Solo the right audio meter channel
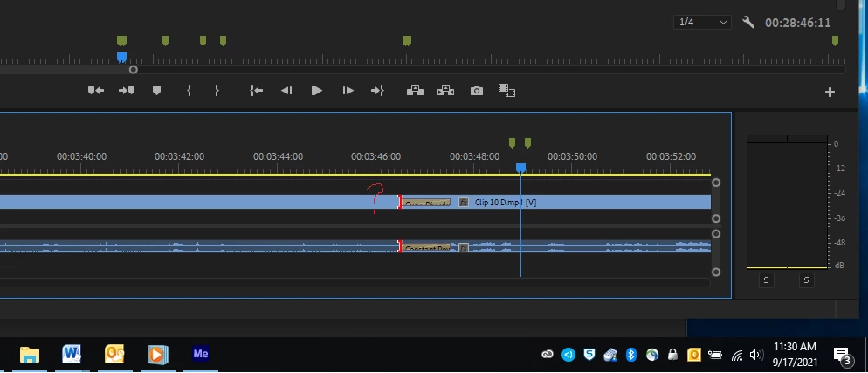The image size is (868, 373). click(x=806, y=280)
